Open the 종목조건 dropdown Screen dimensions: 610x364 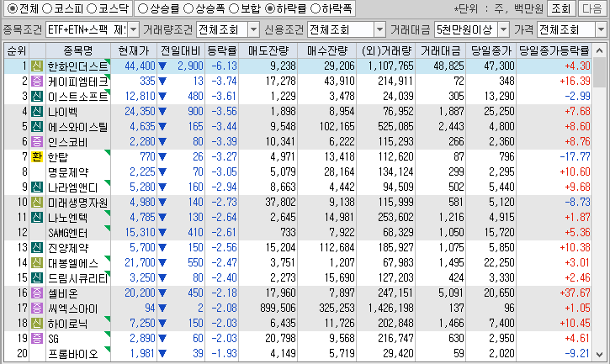(x=134, y=29)
